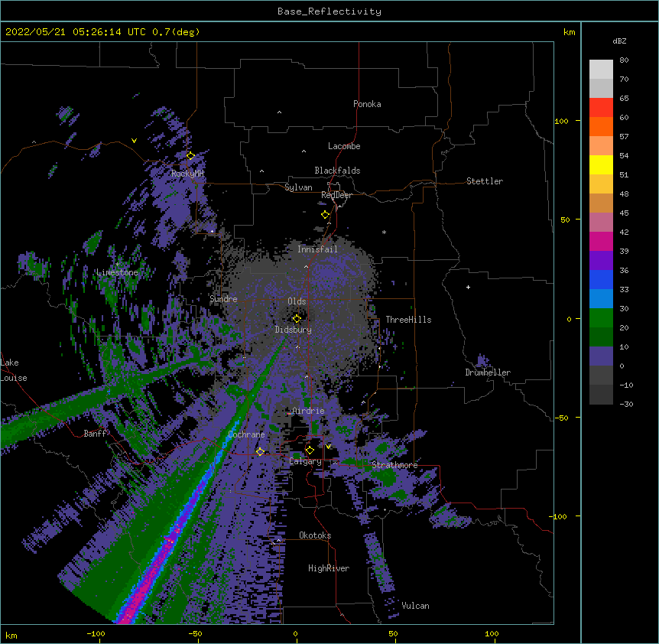Click the Strathmore town label
The width and height of the screenshot is (659, 644).
coord(394,465)
